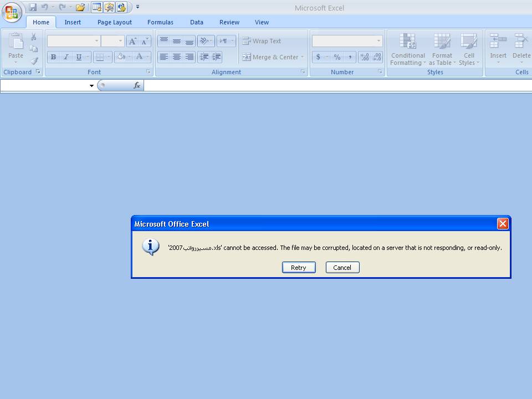Image resolution: width=532 pixels, height=399 pixels.
Task: Click the Accounting dollar sign icon
Action: (318, 57)
